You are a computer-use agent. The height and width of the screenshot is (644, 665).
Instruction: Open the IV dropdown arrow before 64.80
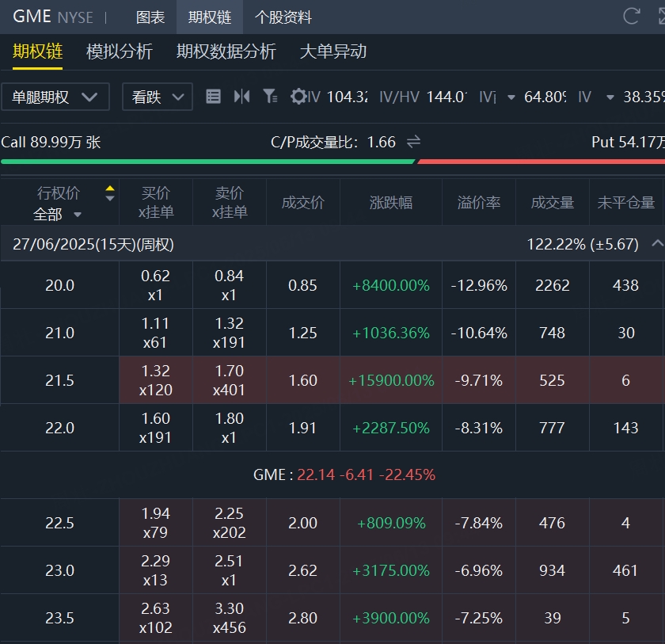pyautogui.click(x=511, y=97)
